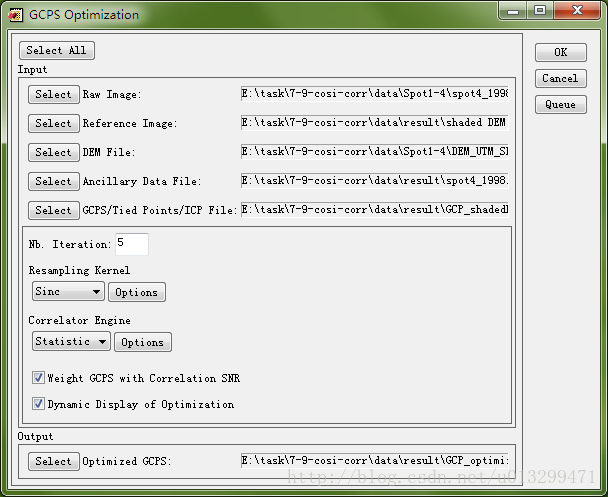This screenshot has width=608, height=497.
Task: Maximize the GCPS Optimization window
Action: click(540, 10)
